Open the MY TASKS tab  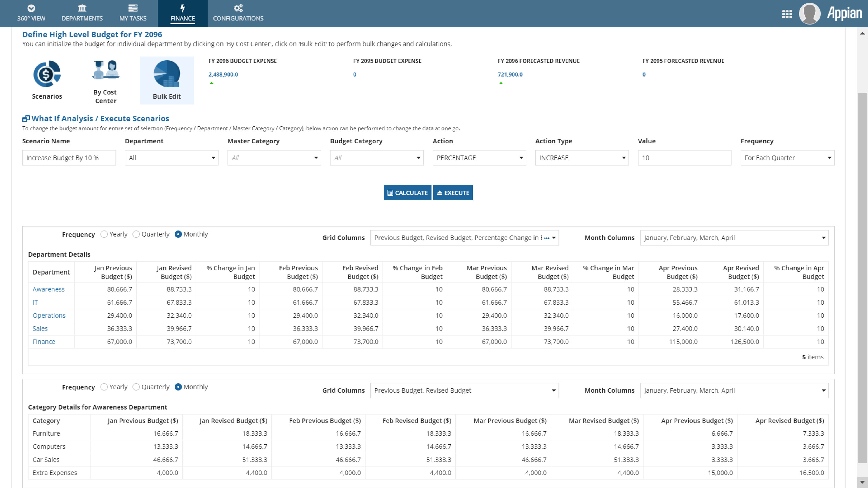(133, 14)
